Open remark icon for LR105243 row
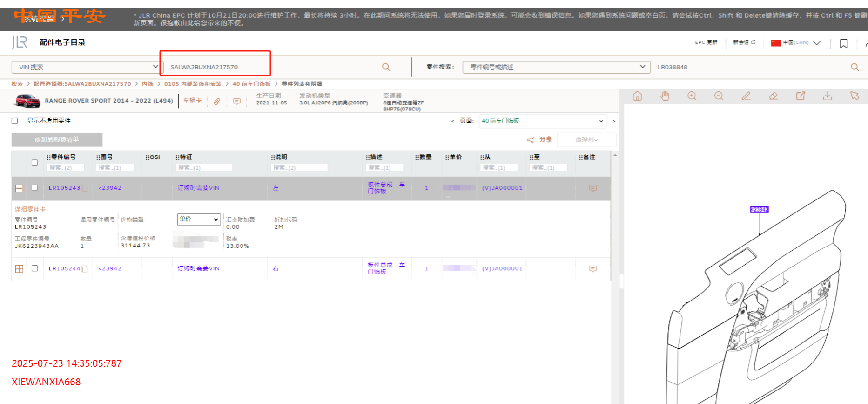The width and height of the screenshot is (868, 404). click(593, 188)
